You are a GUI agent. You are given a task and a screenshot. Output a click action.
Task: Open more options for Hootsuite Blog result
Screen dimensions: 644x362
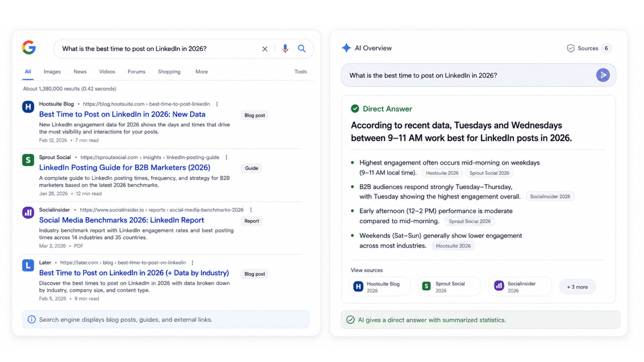[217, 104]
